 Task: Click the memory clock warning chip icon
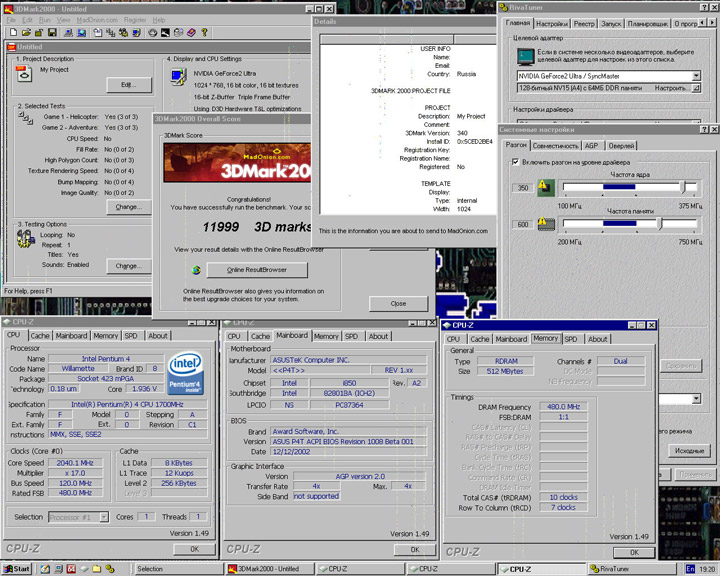547,225
